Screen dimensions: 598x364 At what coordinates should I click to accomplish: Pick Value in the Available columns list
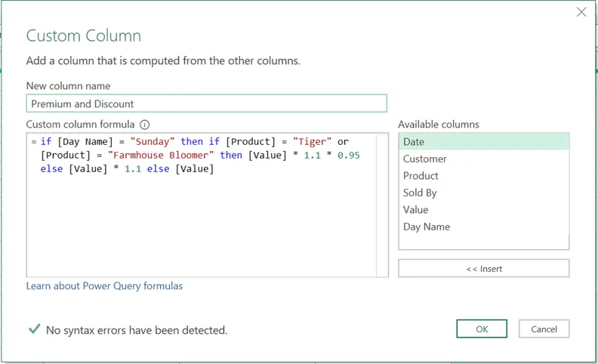tap(483, 210)
